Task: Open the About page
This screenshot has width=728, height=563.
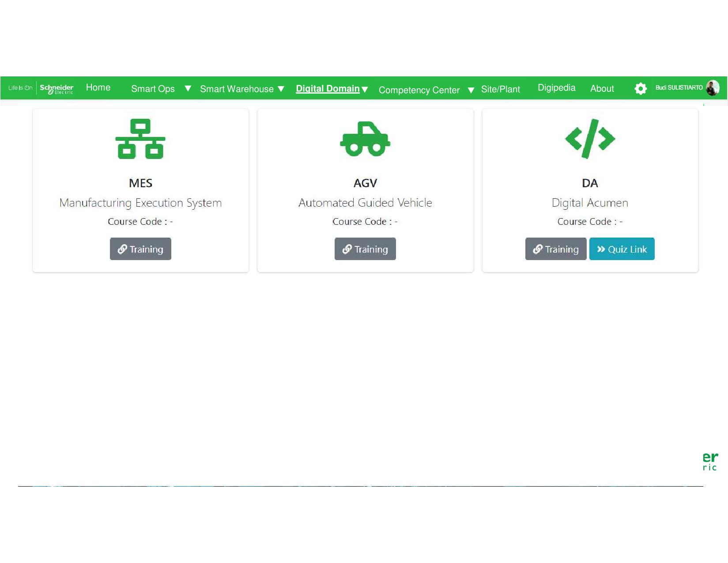Action: pos(602,89)
